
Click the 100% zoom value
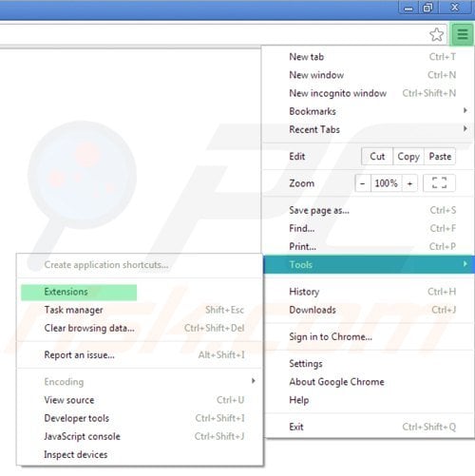click(x=386, y=183)
